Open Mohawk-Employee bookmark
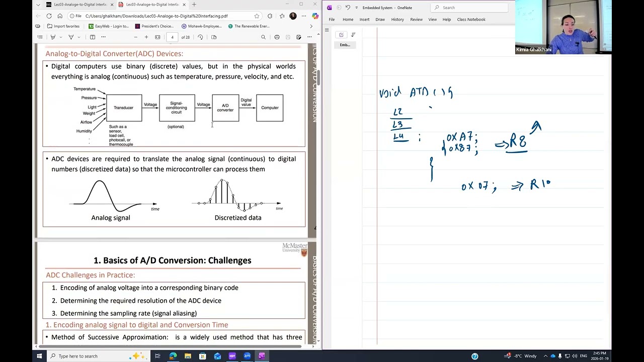The image size is (644, 362). (x=201, y=26)
